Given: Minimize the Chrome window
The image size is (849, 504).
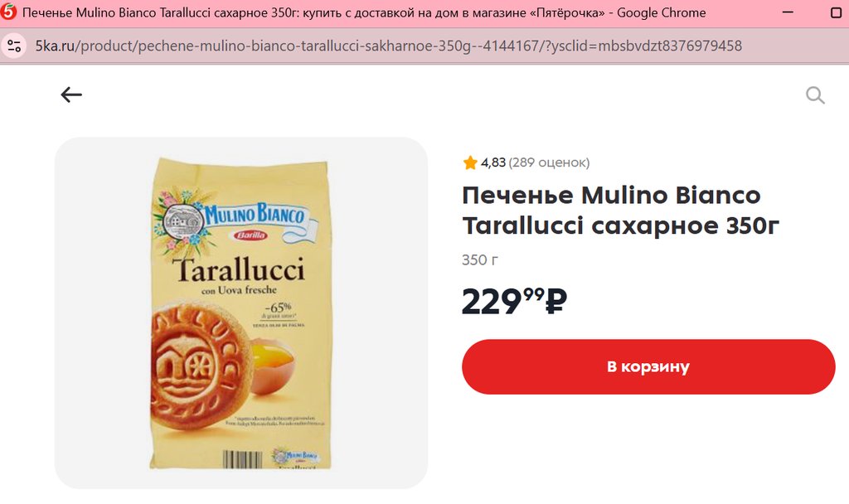Looking at the screenshot, I should point(788,12).
